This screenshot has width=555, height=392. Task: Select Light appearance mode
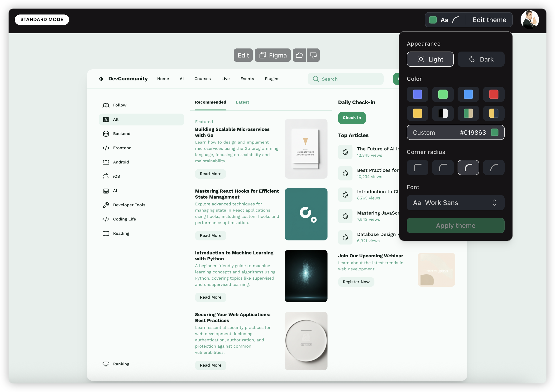(x=430, y=59)
